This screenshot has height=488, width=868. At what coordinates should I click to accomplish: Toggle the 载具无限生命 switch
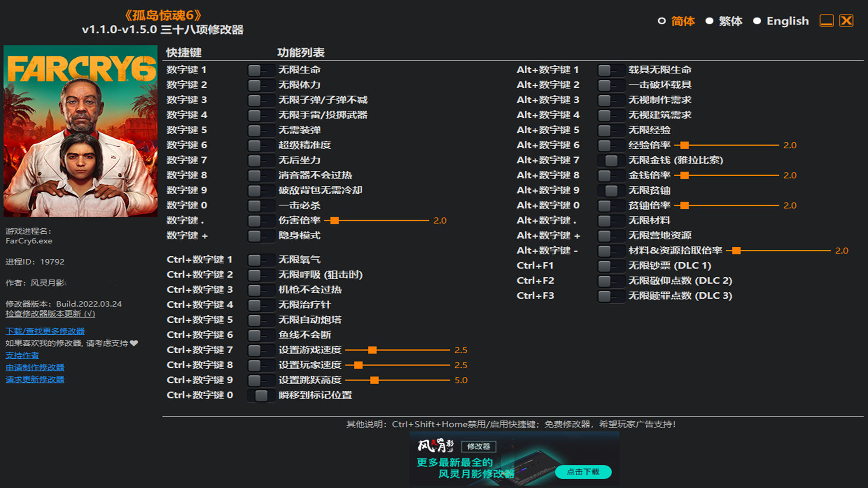pos(611,70)
